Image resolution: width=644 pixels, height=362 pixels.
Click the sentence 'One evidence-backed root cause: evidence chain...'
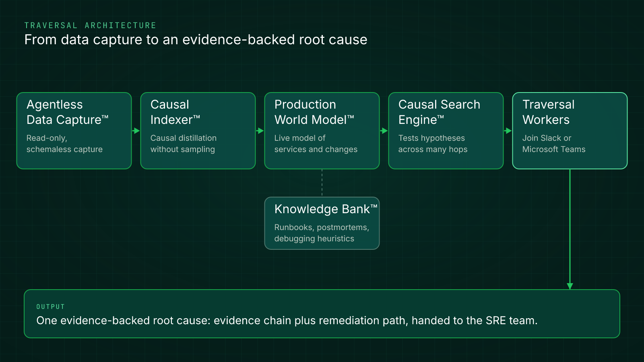287,321
